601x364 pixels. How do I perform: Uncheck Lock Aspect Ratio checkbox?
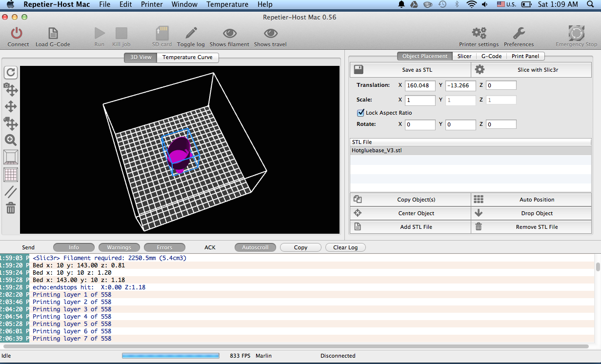point(361,113)
